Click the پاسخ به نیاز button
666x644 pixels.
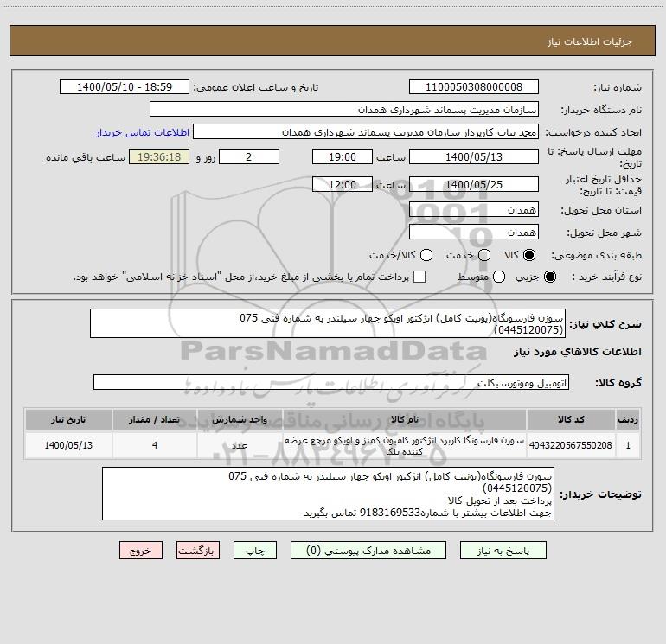[x=503, y=550]
